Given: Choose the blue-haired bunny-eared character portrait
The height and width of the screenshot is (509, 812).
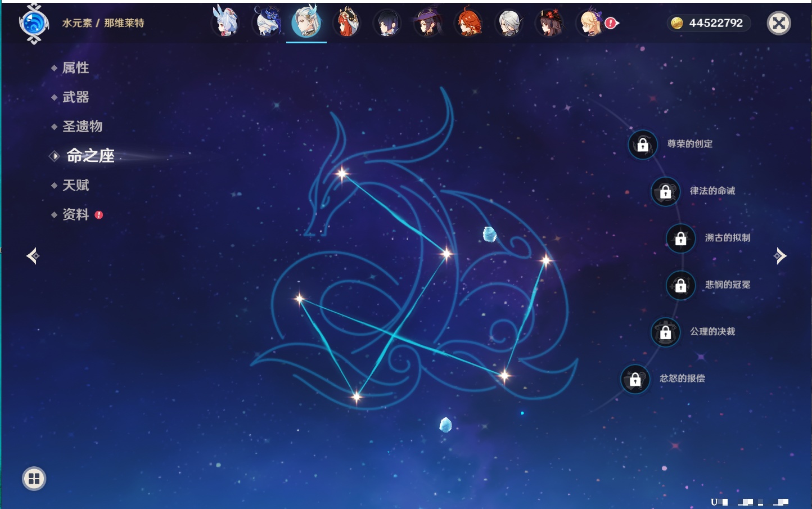Looking at the screenshot, I should click(225, 23).
